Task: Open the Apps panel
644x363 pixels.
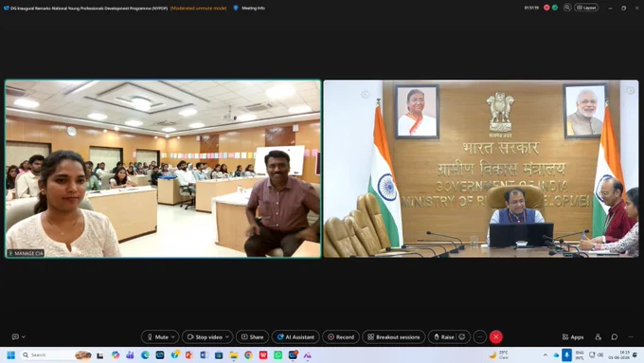Action: [x=573, y=336]
